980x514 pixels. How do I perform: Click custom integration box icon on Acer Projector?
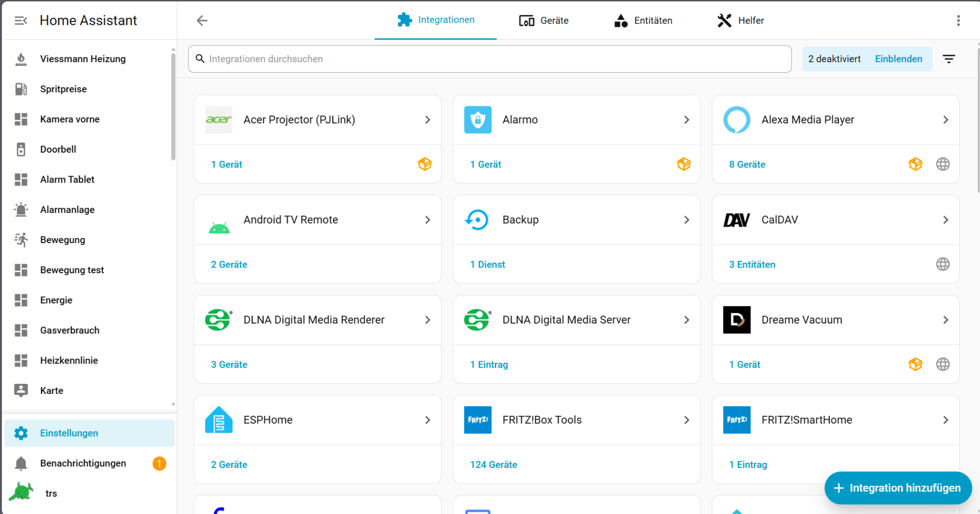coord(424,164)
